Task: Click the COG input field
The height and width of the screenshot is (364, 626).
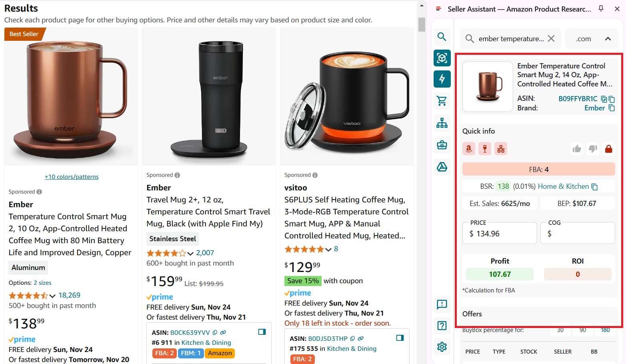Action: 578,234
